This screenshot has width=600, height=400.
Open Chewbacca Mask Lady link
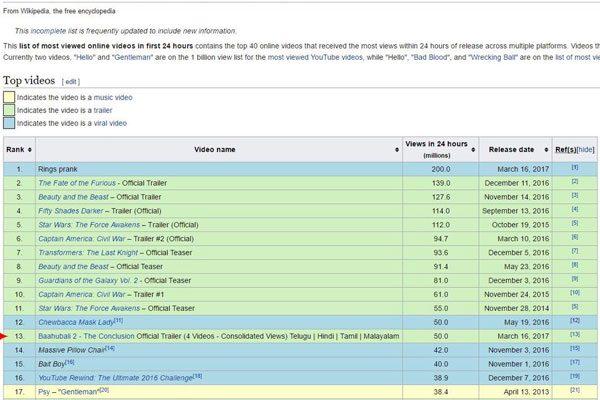pos(76,322)
